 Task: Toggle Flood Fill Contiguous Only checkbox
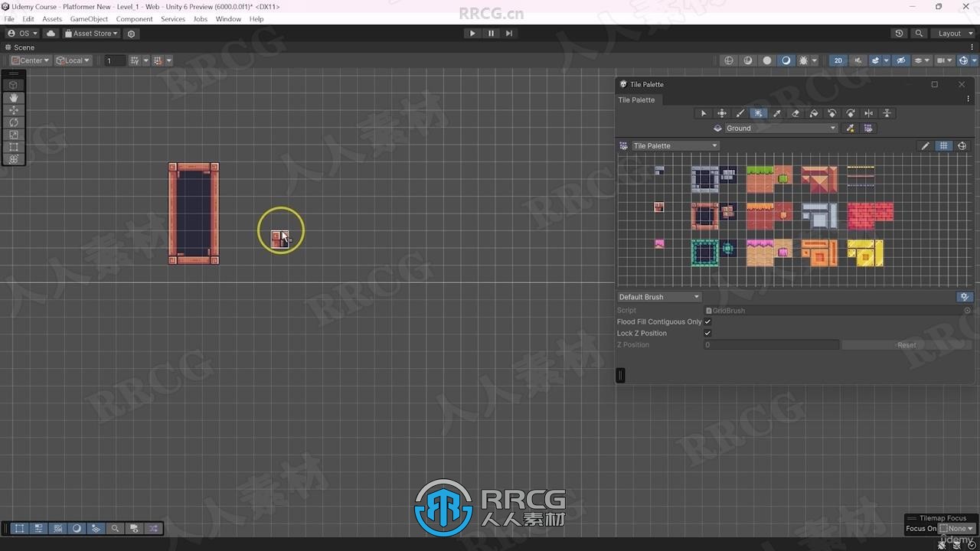point(707,322)
